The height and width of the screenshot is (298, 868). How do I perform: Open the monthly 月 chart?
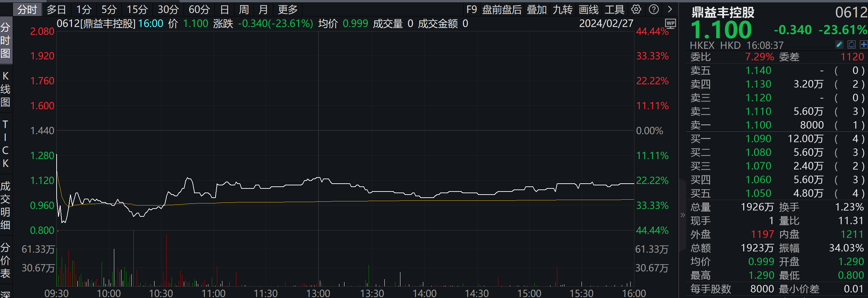pyautogui.click(x=263, y=10)
